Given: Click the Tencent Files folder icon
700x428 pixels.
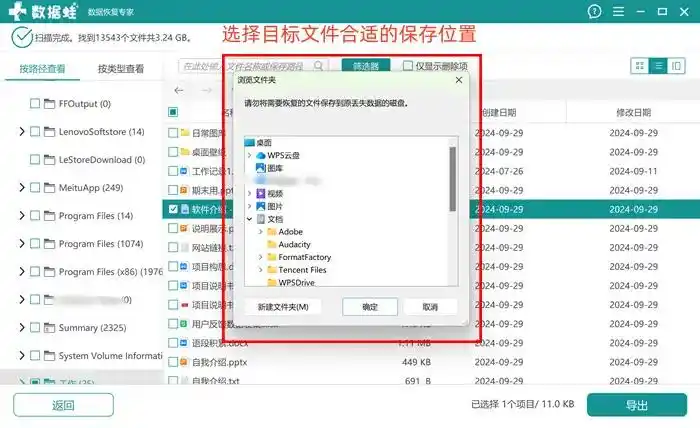Looking at the screenshot, I should [x=271, y=270].
